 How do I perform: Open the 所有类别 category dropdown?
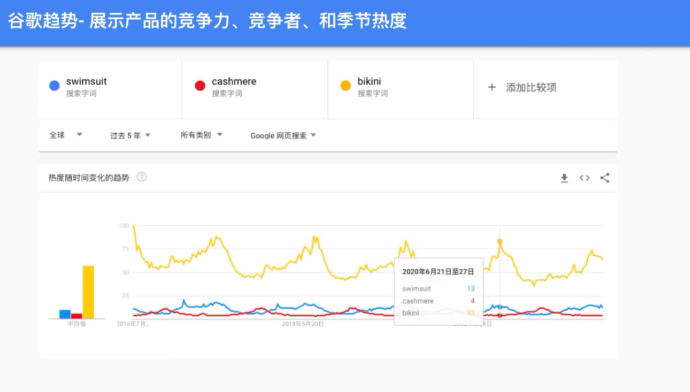[201, 135]
